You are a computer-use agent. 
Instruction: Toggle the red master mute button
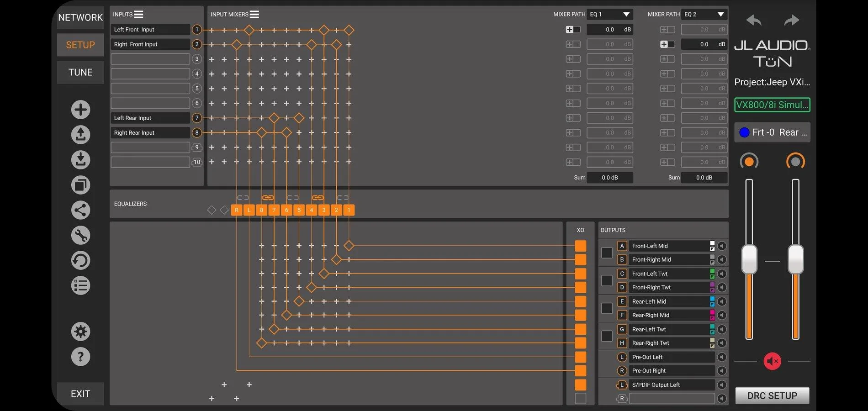(x=773, y=361)
